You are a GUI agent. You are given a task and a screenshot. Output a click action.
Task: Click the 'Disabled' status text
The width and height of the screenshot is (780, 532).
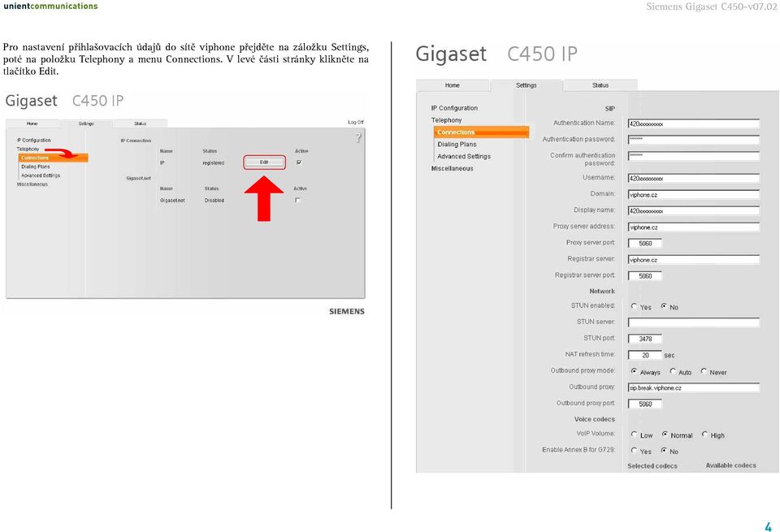tap(214, 201)
